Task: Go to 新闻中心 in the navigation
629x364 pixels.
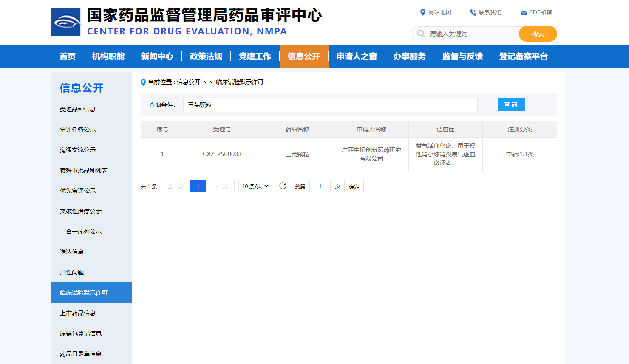Action: click(157, 56)
